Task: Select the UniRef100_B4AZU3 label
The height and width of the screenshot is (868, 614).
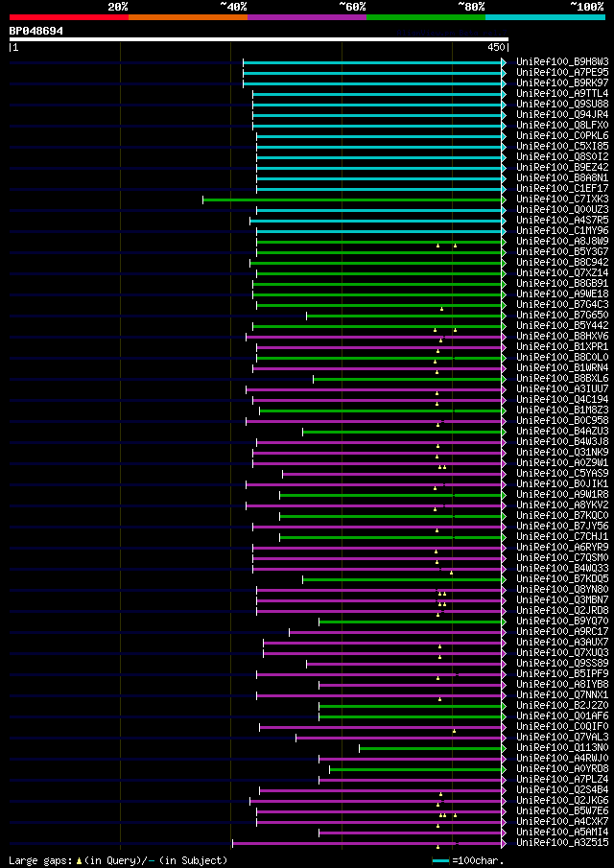Action: click(x=562, y=432)
